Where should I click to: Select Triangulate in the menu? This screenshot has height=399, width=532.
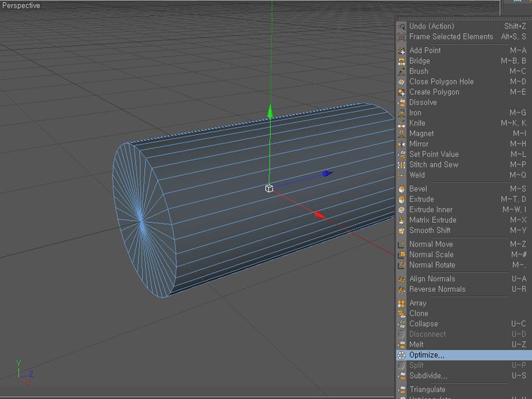464,390
